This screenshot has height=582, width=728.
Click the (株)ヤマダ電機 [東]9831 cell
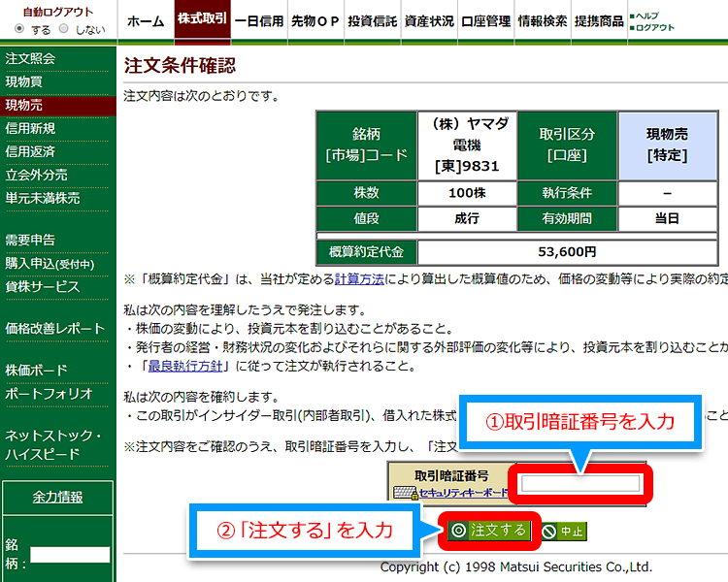tap(467, 145)
